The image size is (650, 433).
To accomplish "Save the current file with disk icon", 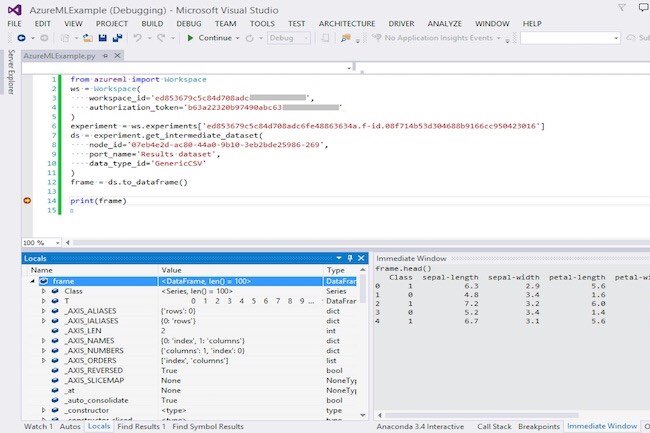I will pyautogui.click(x=102, y=38).
